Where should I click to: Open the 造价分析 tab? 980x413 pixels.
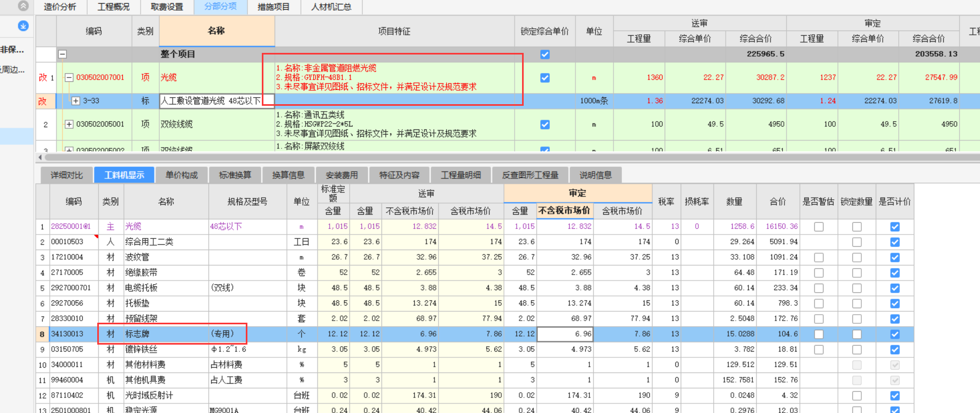(60, 7)
